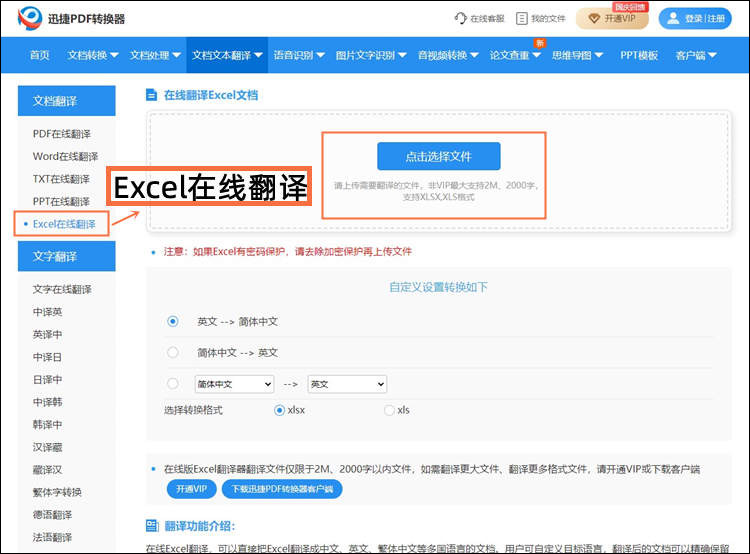750x554 pixels.
Task: Expand 客户端 menu
Action: pos(696,55)
